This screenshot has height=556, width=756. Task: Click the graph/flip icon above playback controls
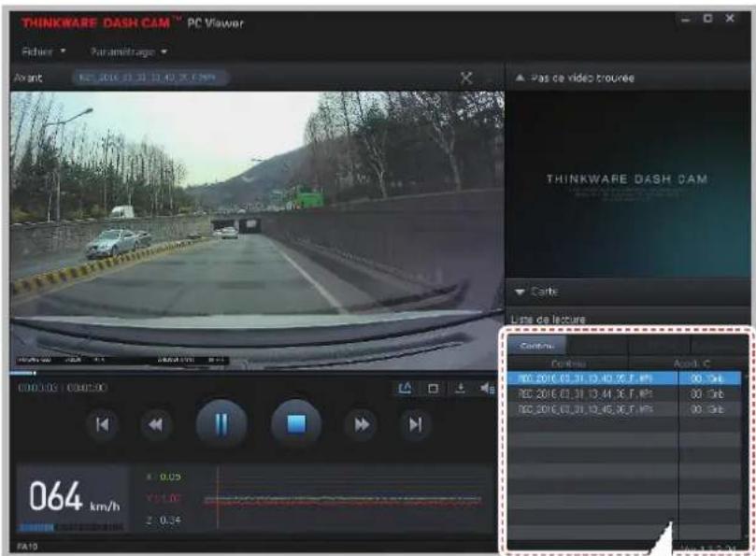point(405,388)
